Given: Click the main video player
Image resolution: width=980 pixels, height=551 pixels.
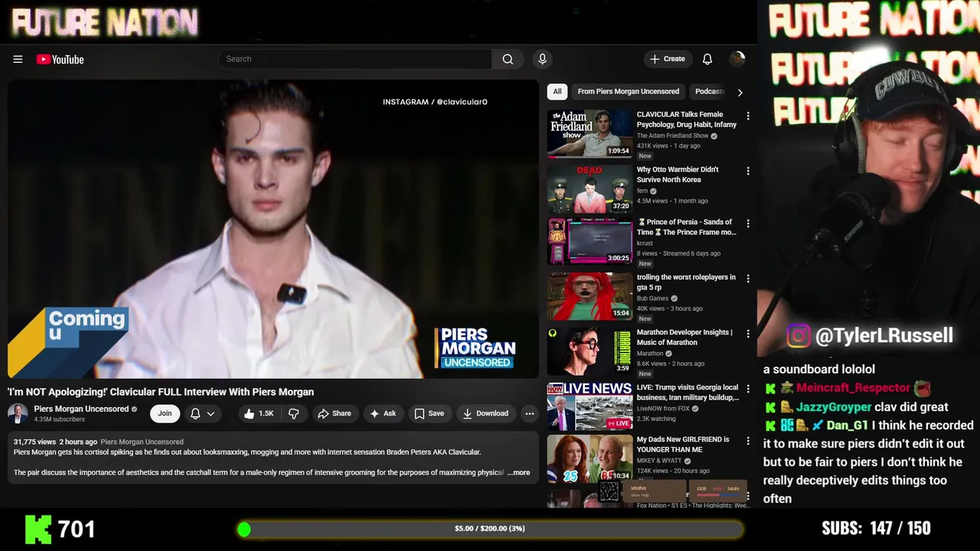Looking at the screenshot, I should [273, 229].
